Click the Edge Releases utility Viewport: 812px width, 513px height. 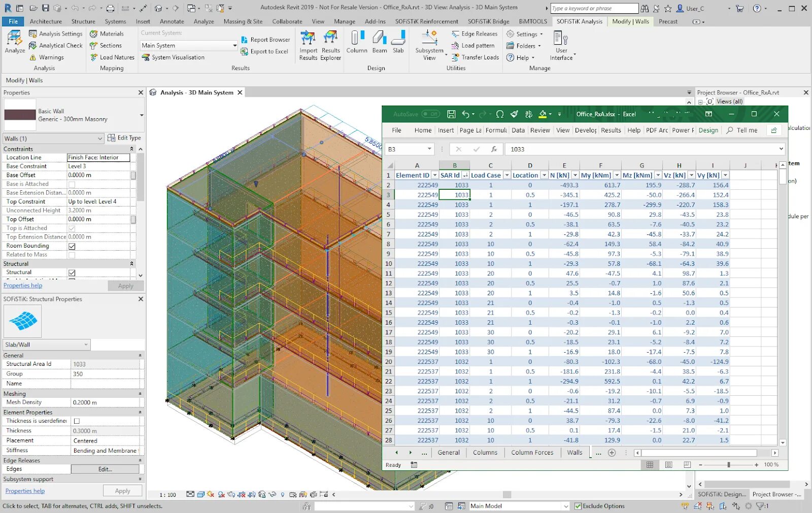tap(475, 33)
